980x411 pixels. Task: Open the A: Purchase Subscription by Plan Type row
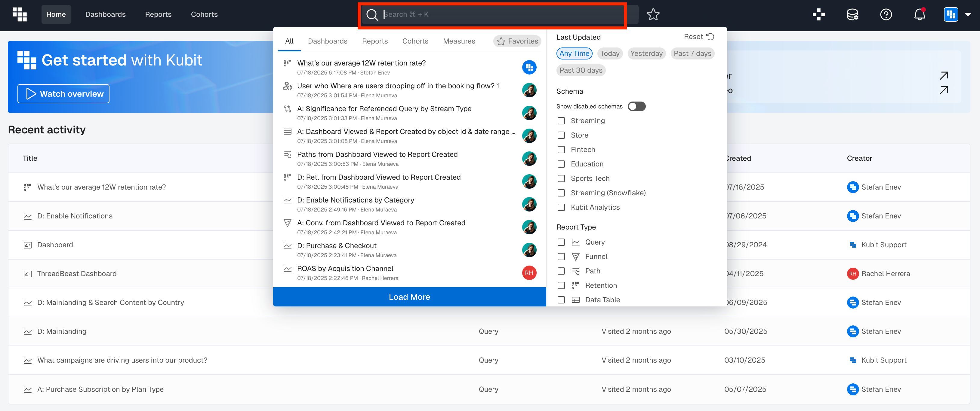pos(488,389)
